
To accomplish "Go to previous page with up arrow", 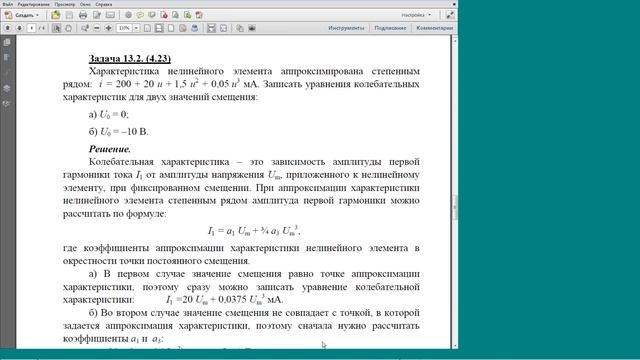I will pos(8,28).
